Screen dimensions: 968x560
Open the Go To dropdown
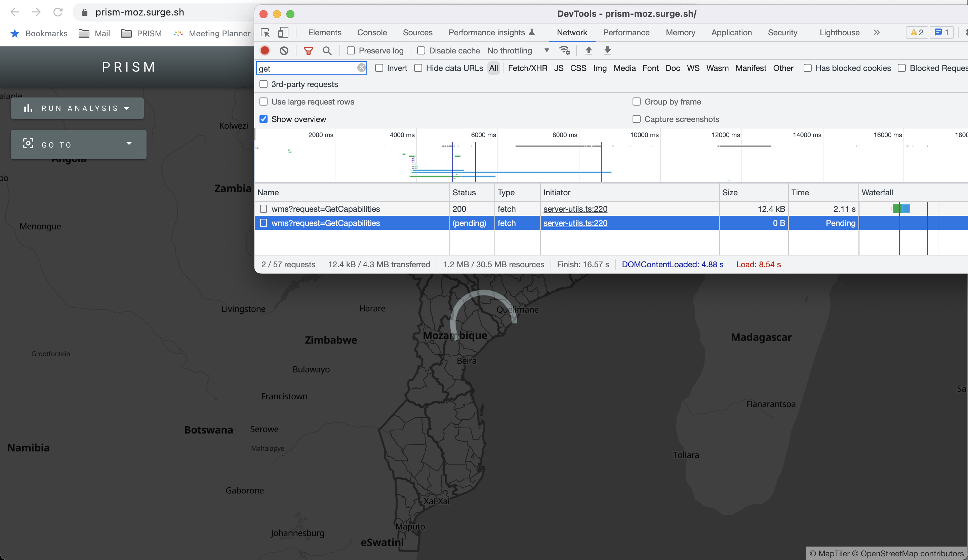(x=78, y=145)
